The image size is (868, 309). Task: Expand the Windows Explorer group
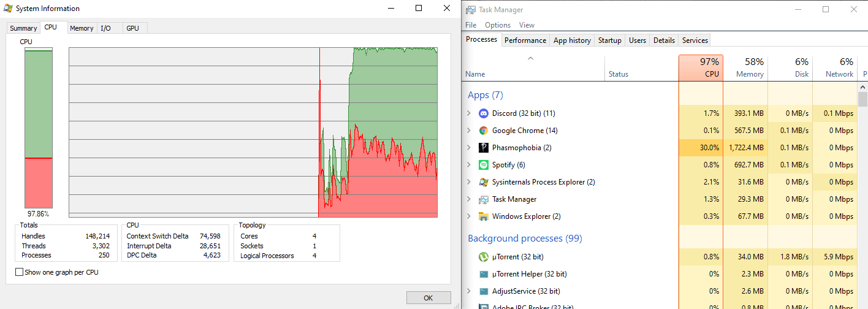pos(469,216)
